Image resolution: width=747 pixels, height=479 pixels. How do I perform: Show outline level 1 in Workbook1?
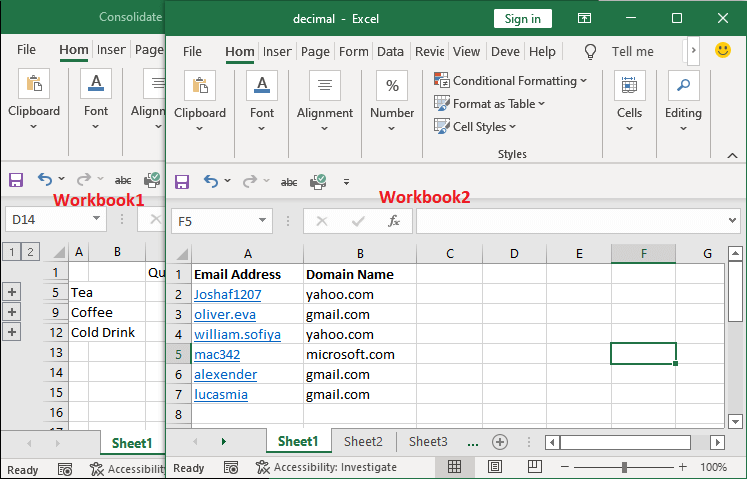pyautogui.click(x=11, y=252)
